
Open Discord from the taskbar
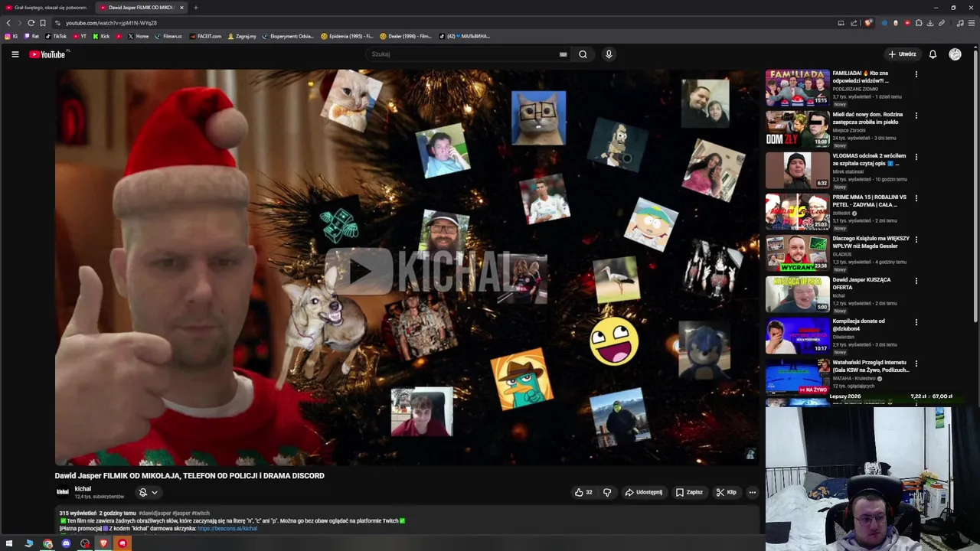tap(66, 543)
